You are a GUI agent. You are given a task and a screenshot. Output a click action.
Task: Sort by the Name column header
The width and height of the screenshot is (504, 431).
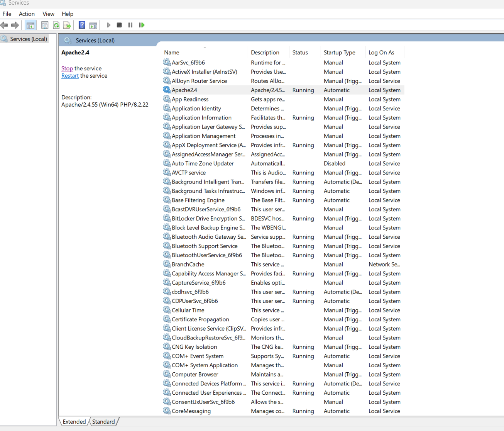point(205,53)
